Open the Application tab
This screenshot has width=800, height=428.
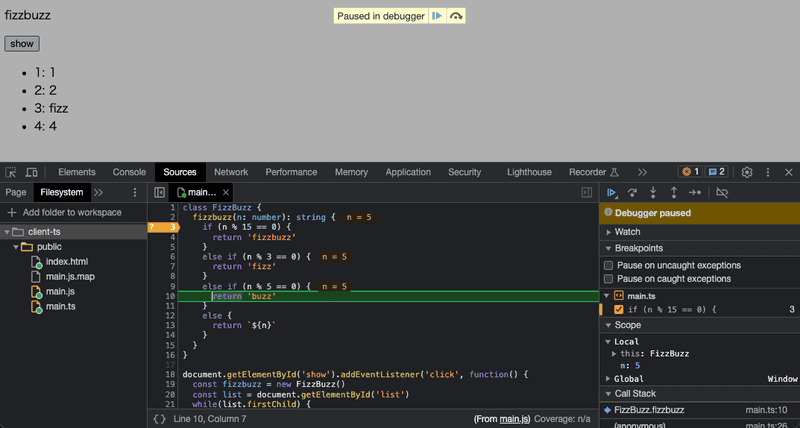408,172
